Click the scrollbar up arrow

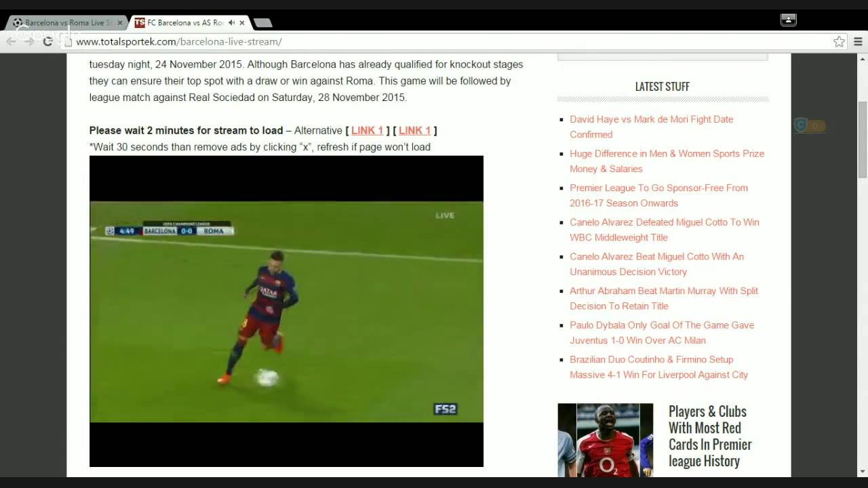coord(863,59)
